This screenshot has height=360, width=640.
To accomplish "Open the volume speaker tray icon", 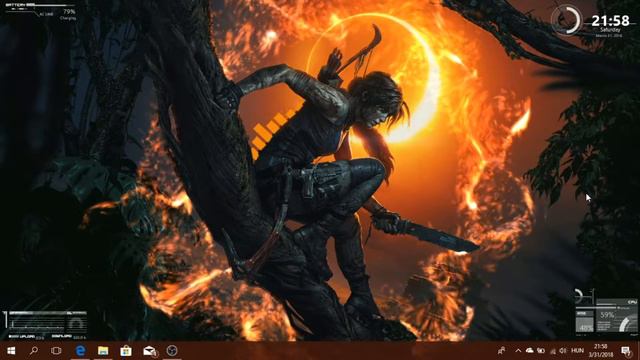I will pyautogui.click(x=564, y=351).
